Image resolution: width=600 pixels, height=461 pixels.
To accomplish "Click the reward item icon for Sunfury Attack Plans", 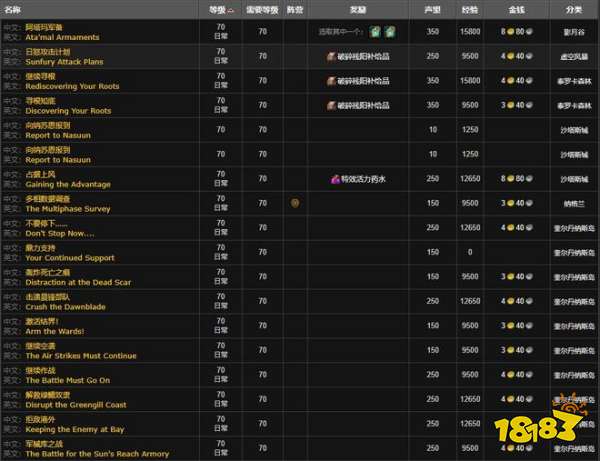I will pyautogui.click(x=331, y=56).
